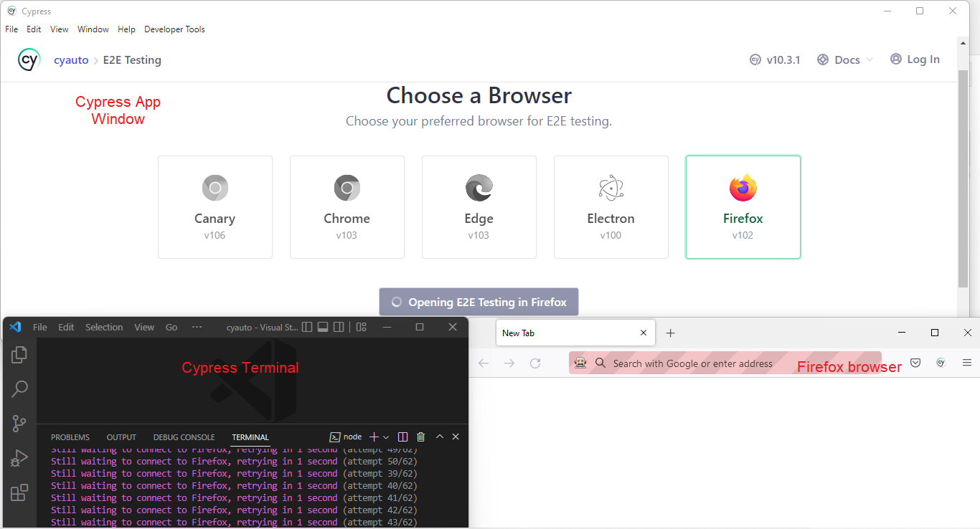Viewport: 980px width, 529px height.
Task: Select the Chrome v103 browser card
Action: pos(347,207)
